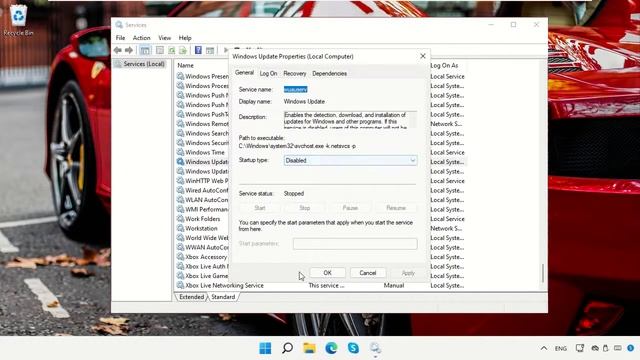Select the Windows Search service row
This screenshot has width=640, height=360.
(x=202, y=133)
